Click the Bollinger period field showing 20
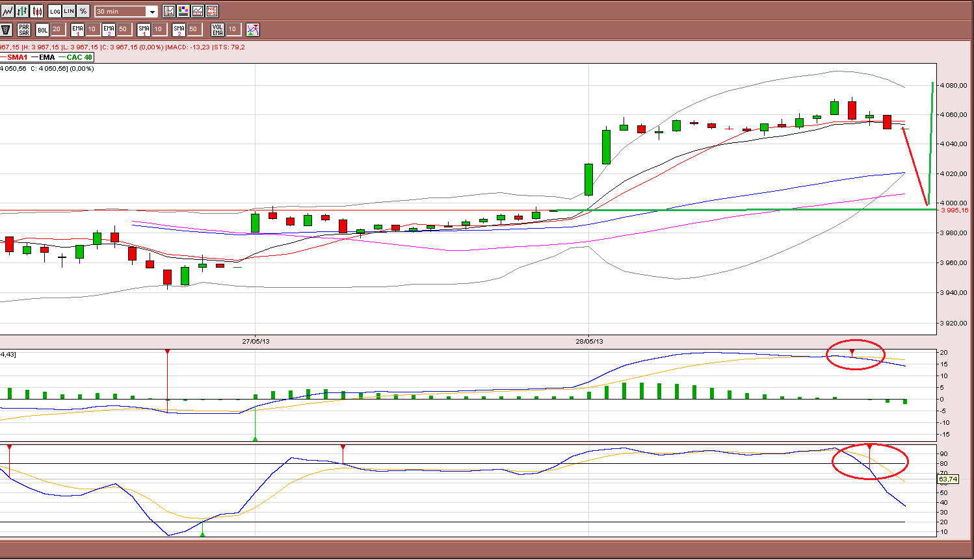Image resolution: width=974 pixels, height=560 pixels. pyautogui.click(x=57, y=29)
